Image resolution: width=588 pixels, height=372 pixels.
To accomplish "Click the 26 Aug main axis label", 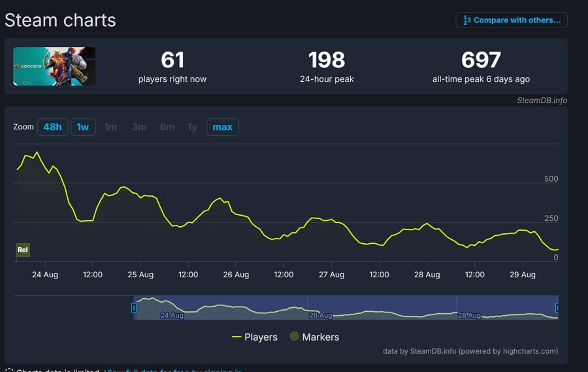I will point(236,275).
